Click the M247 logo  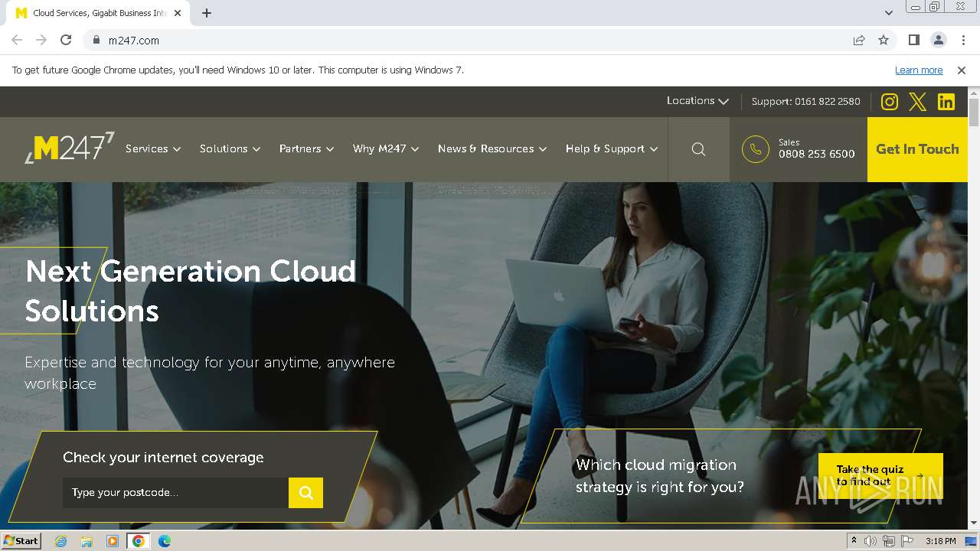click(x=70, y=147)
